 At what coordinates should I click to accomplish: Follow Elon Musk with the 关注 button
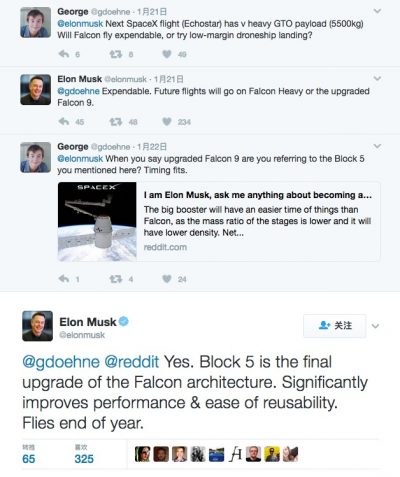coord(335,326)
